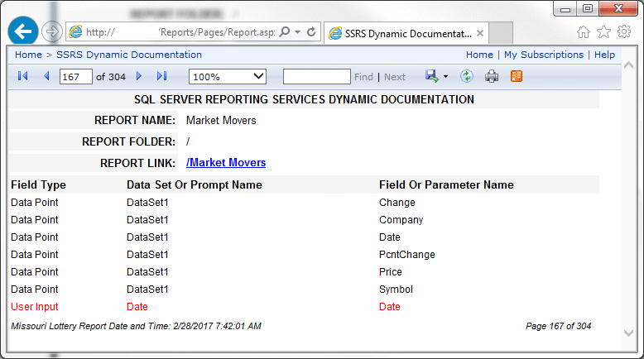Viewport: 644px width, 359px height.
Task: Select the Company field name cell
Action: click(x=401, y=220)
